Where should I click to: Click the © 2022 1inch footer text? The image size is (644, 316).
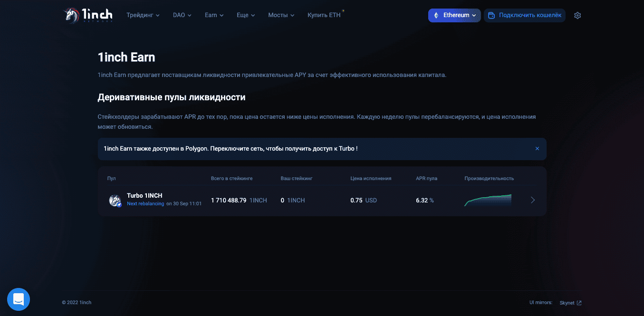click(x=77, y=303)
